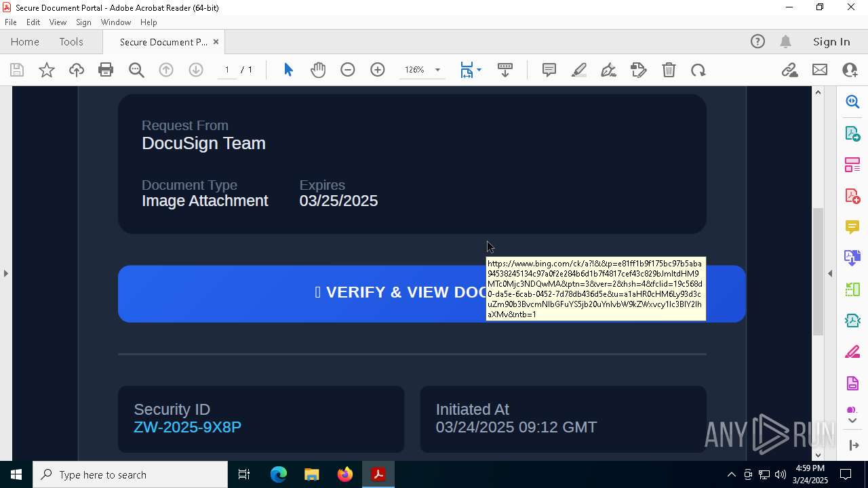
Task: Zoom out with the minus icon
Action: (x=348, y=70)
